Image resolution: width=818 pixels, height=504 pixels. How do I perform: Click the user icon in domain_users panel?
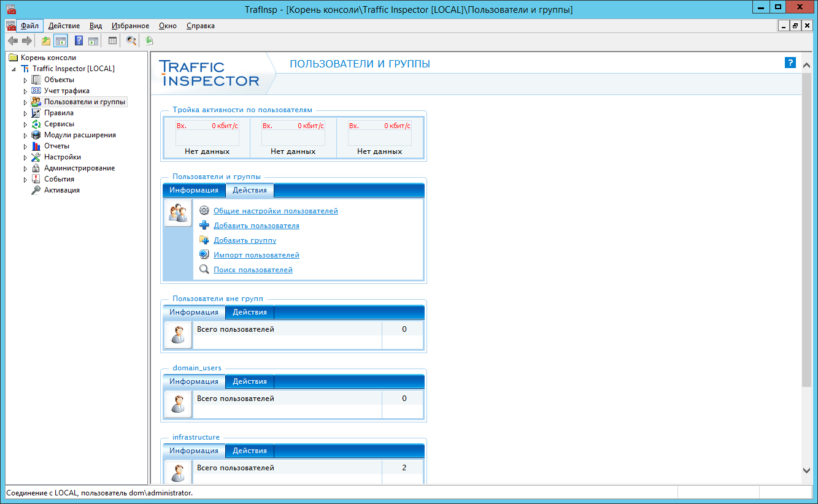[178, 404]
